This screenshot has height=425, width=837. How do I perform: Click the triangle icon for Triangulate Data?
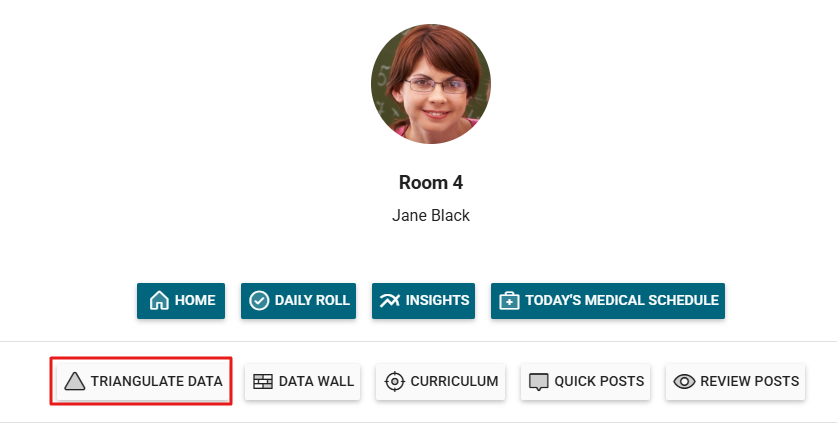coord(75,381)
